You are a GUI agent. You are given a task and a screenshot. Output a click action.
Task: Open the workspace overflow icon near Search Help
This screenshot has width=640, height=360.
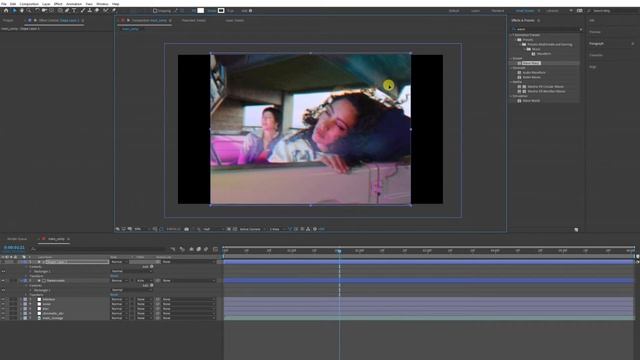pos(571,11)
